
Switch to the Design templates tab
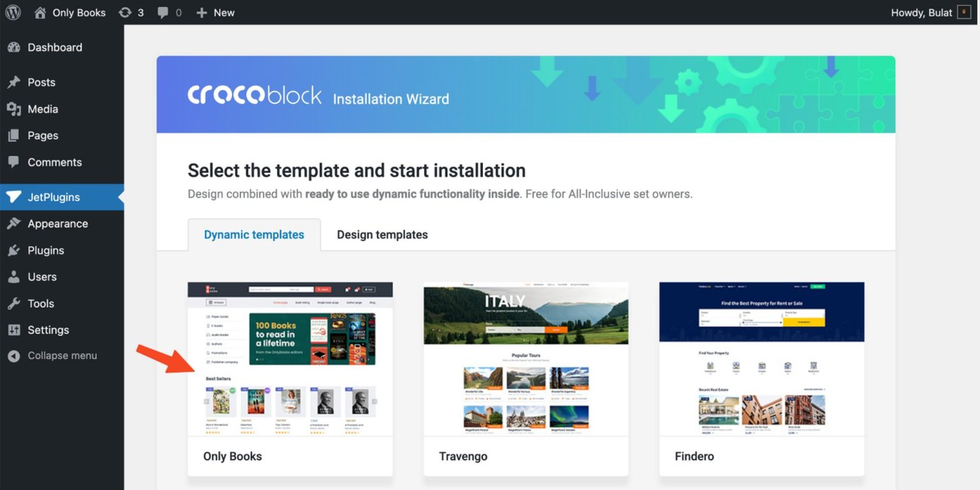382,235
